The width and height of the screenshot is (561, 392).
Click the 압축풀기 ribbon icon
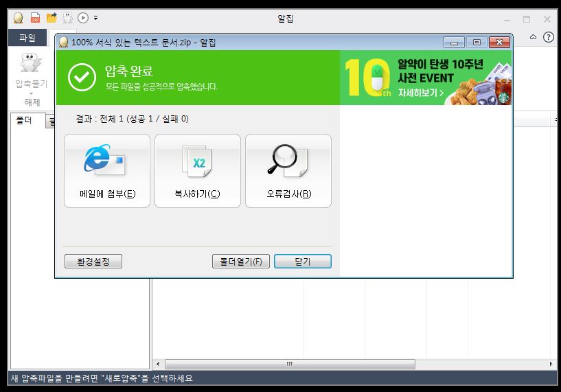(32, 63)
